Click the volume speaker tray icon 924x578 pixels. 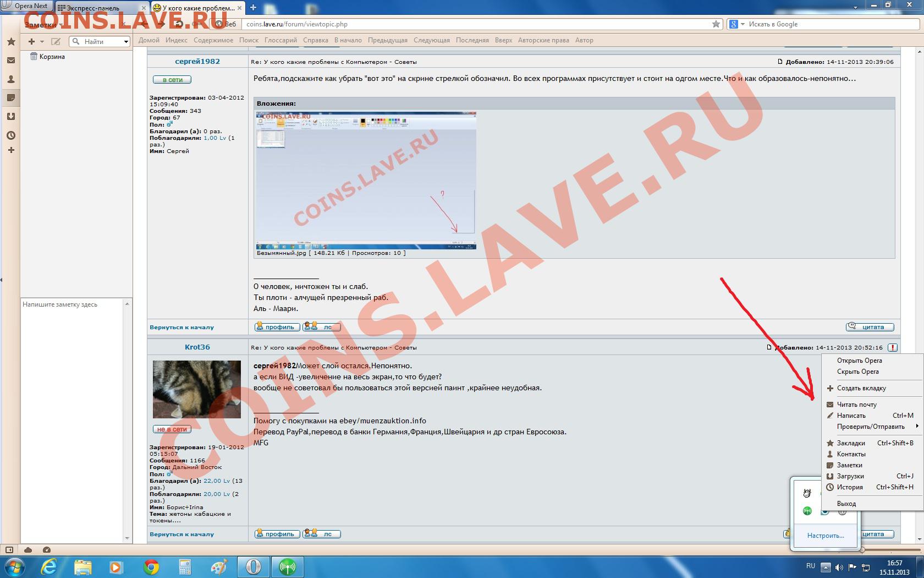pyautogui.click(x=839, y=567)
